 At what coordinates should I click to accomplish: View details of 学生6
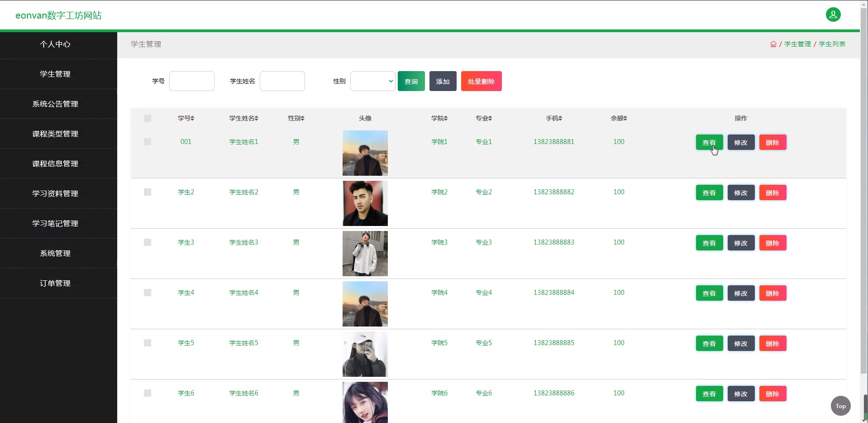point(709,394)
